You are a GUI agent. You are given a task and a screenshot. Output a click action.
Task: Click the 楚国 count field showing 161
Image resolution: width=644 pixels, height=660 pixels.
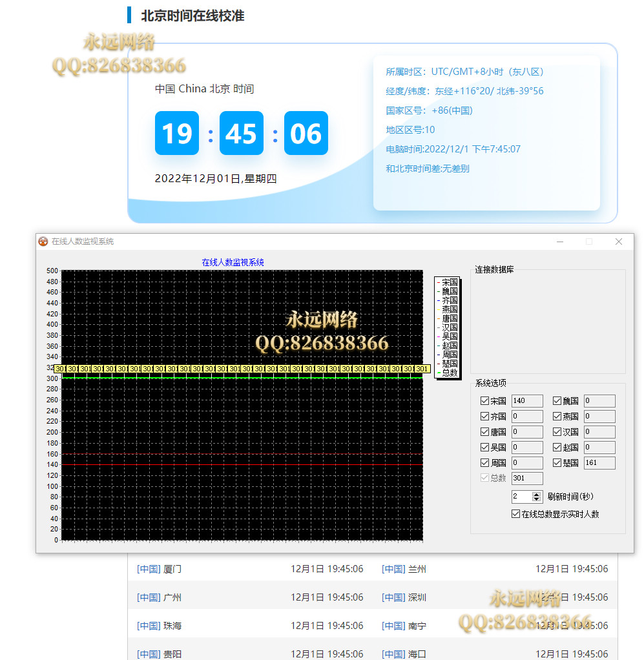click(599, 463)
